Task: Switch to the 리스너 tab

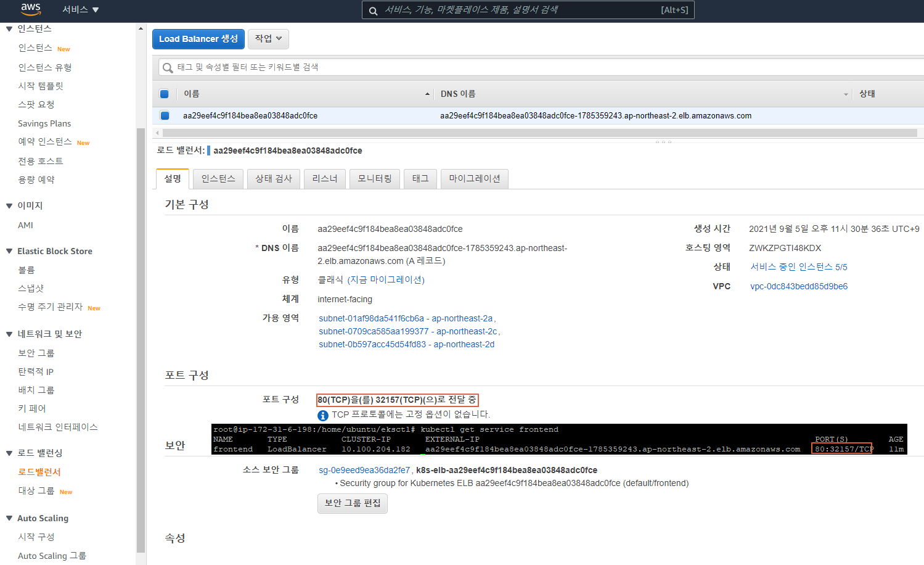Action: coord(325,179)
